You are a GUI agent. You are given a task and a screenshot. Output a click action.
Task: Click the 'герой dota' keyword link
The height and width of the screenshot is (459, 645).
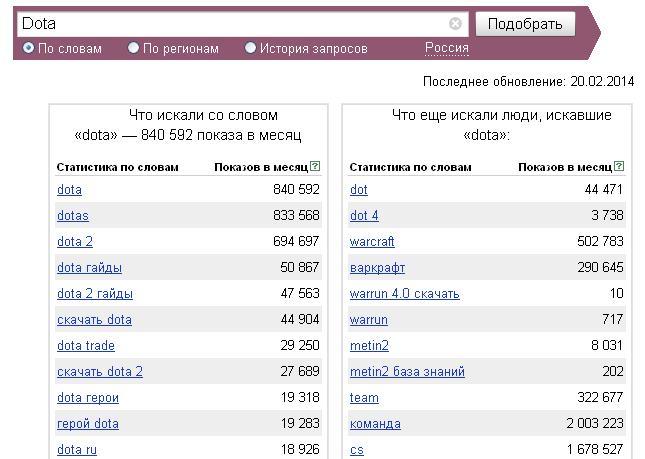pos(88,423)
